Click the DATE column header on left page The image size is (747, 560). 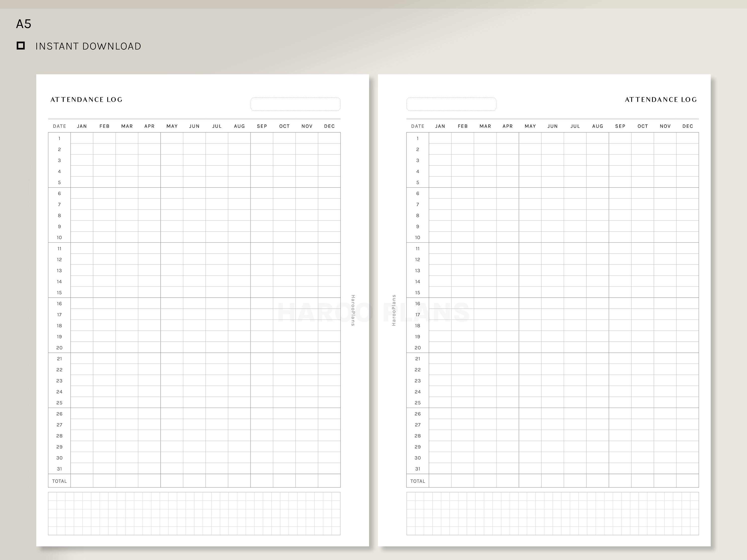coord(59,126)
